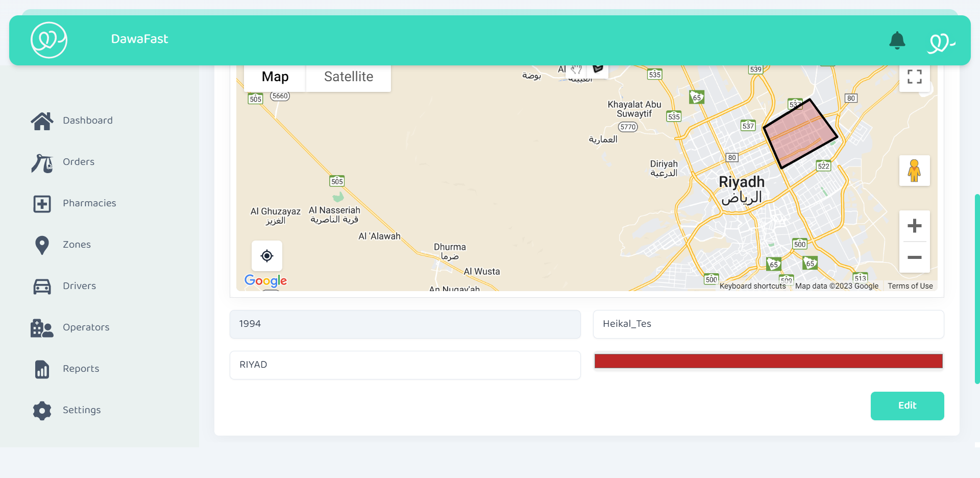
Task: Select the Street View pegman icon
Action: tap(914, 171)
